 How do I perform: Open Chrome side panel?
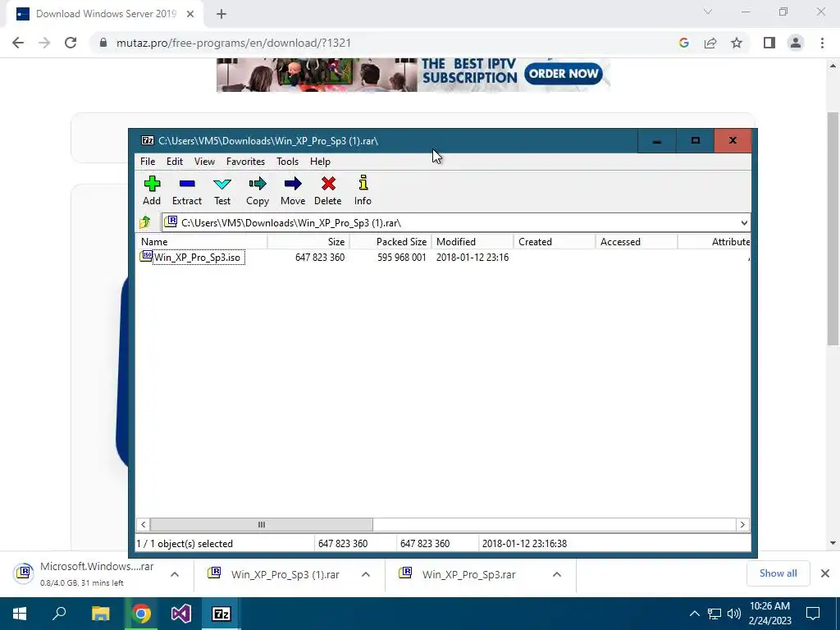(x=769, y=43)
